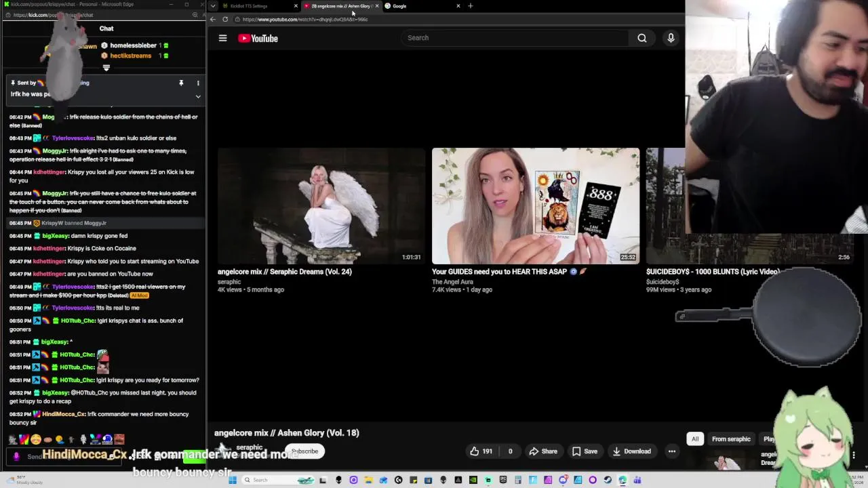Open angelcore mix Seraphic Dreams title link
Viewport: 868px width, 488px height.
click(x=285, y=272)
